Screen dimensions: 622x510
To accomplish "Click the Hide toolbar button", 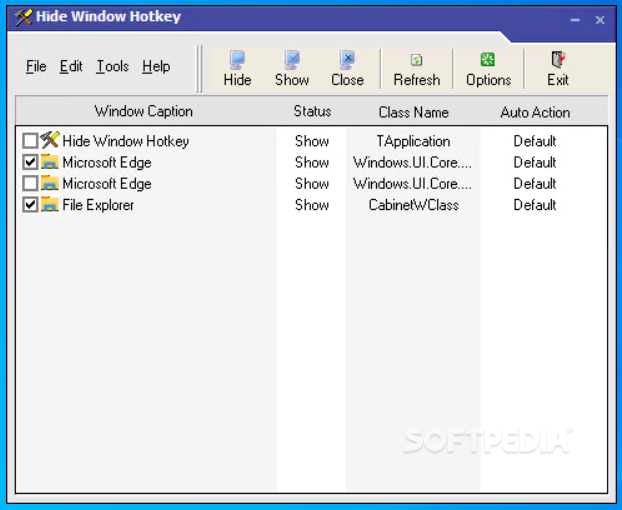I will [x=237, y=69].
